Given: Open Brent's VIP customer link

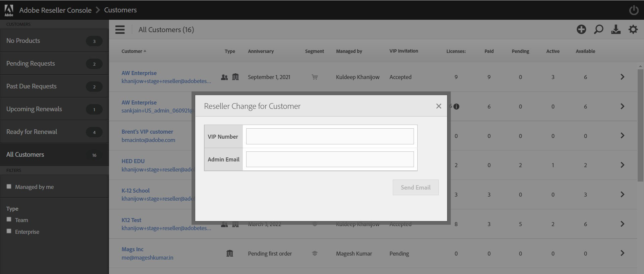Looking at the screenshot, I should tap(147, 132).
